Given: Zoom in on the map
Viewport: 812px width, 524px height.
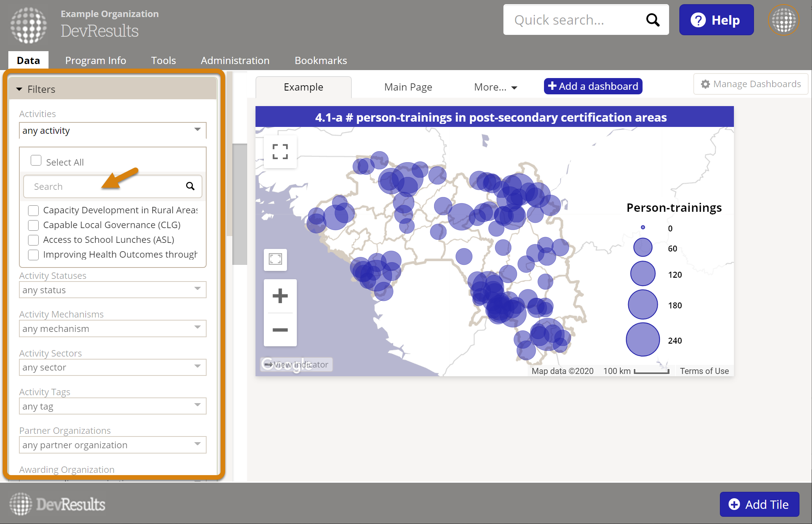Looking at the screenshot, I should pos(280,296).
